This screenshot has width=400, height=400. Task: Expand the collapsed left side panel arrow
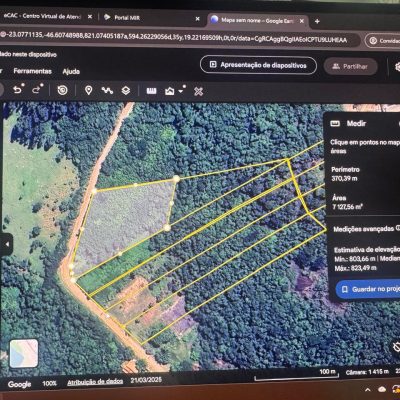pos(7,244)
